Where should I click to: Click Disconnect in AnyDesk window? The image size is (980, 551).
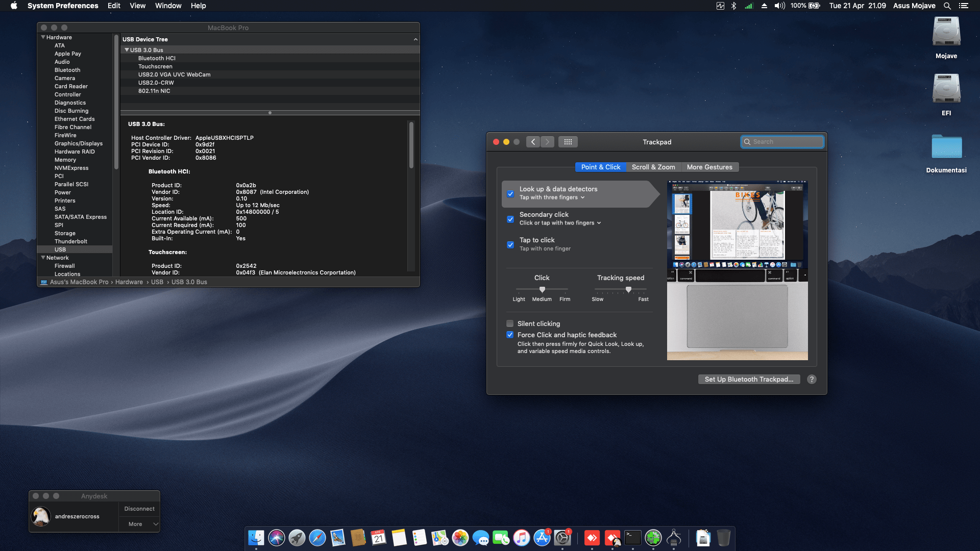coord(139,509)
